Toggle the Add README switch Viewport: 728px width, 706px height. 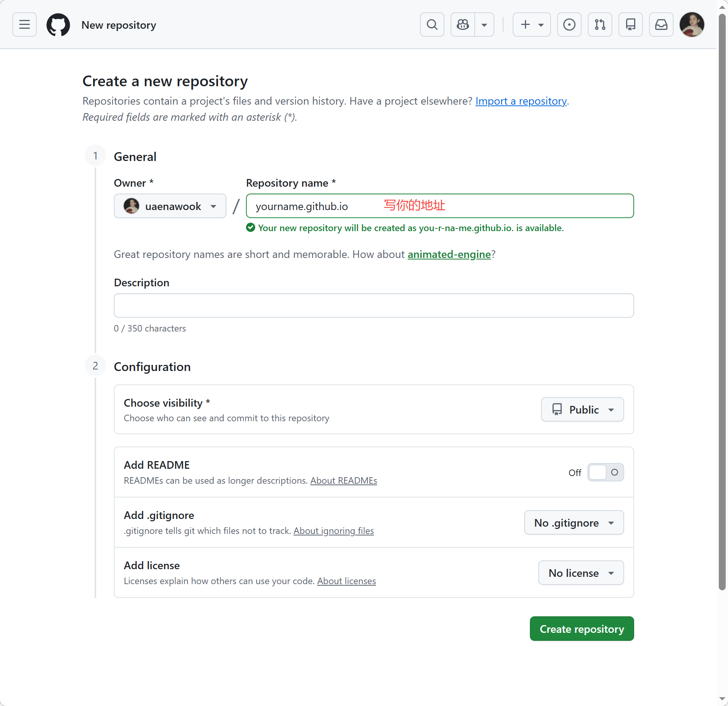coord(605,472)
